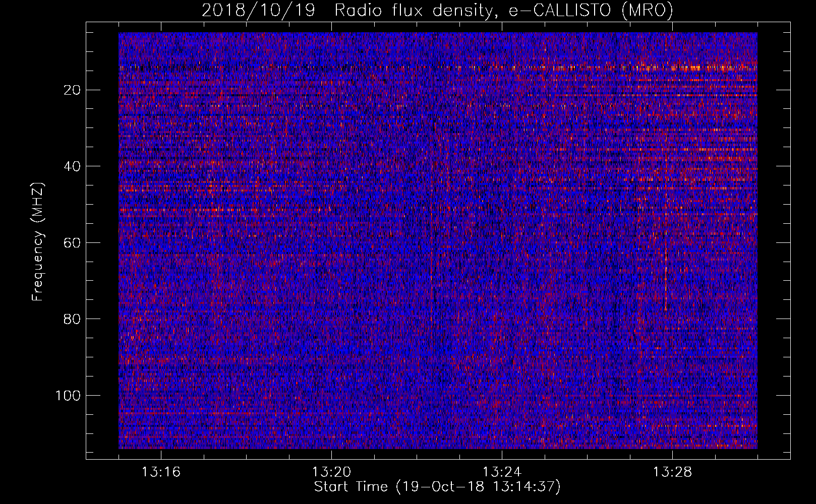Select the 13:20 time tick label
816x504 pixels.
click(331, 472)
